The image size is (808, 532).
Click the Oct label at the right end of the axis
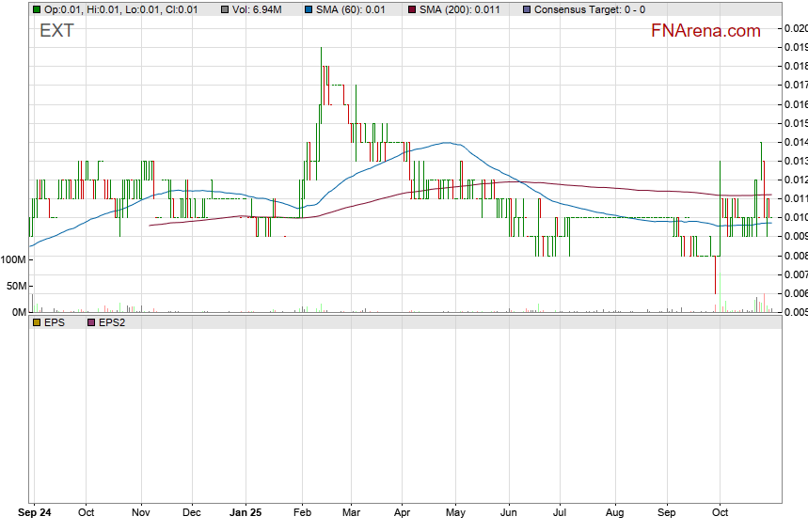tap(721, 513)
